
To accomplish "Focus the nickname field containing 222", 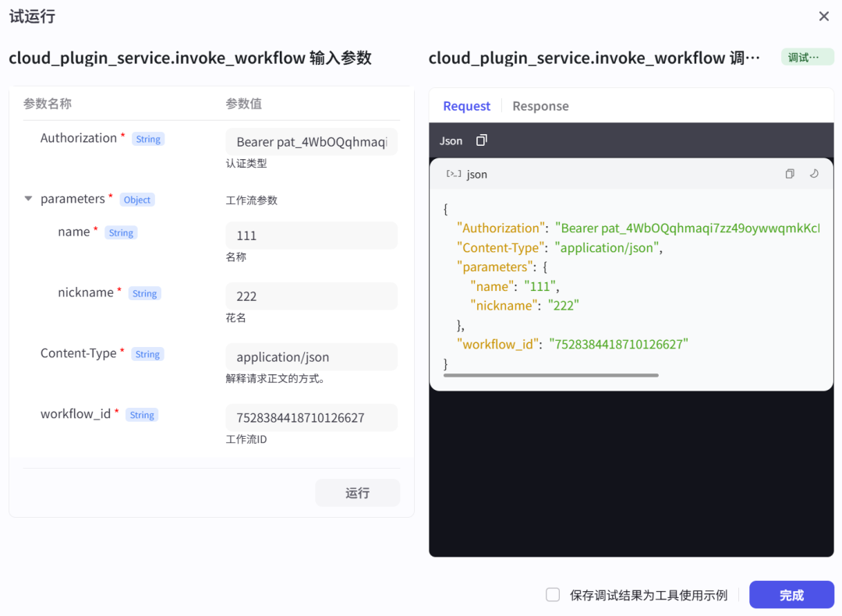I will pyautogui.click(x=311, y=296).
